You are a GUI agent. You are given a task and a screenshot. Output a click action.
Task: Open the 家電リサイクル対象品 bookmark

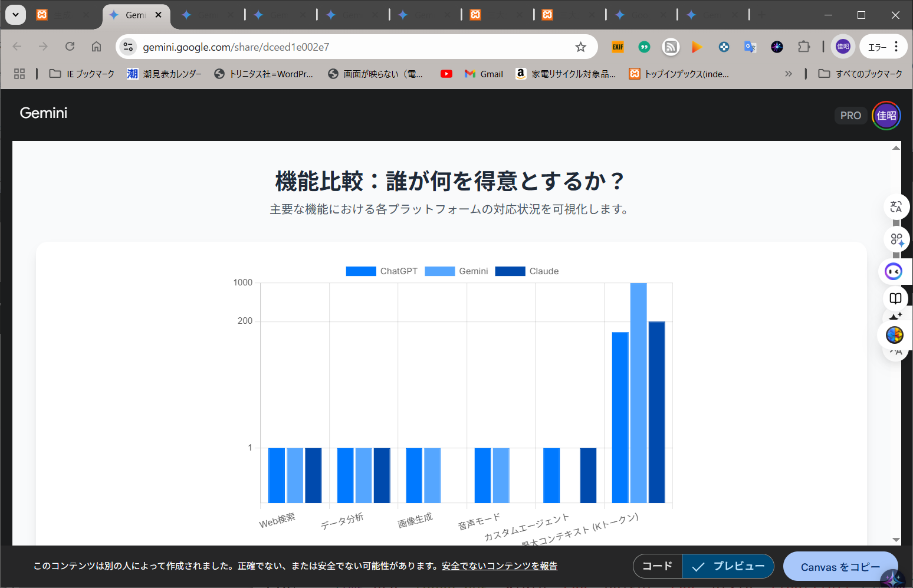tap(566, 74)
